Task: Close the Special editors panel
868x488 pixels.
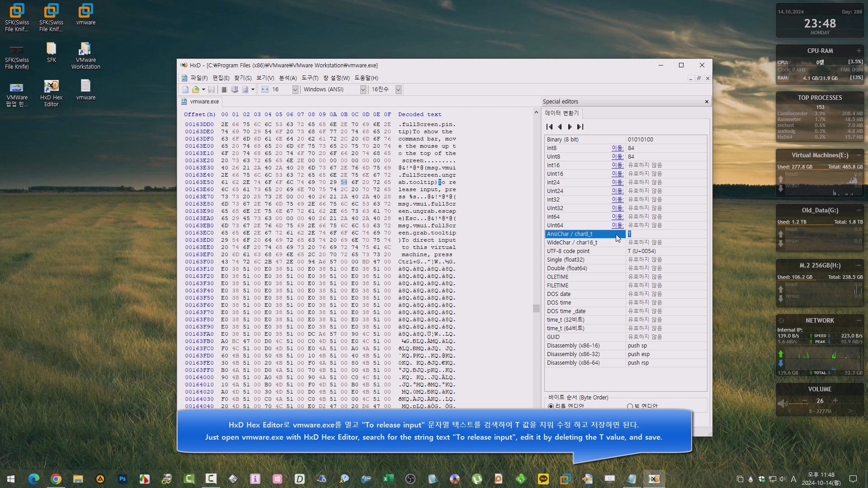Action: [x=707, y=102]
